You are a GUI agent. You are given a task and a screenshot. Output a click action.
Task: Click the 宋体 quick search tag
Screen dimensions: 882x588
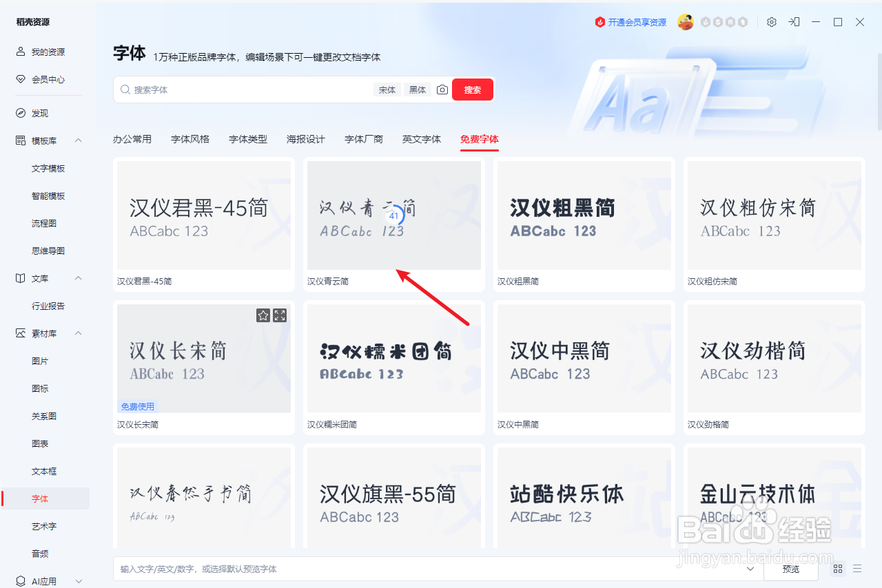[x=387, y=90]
